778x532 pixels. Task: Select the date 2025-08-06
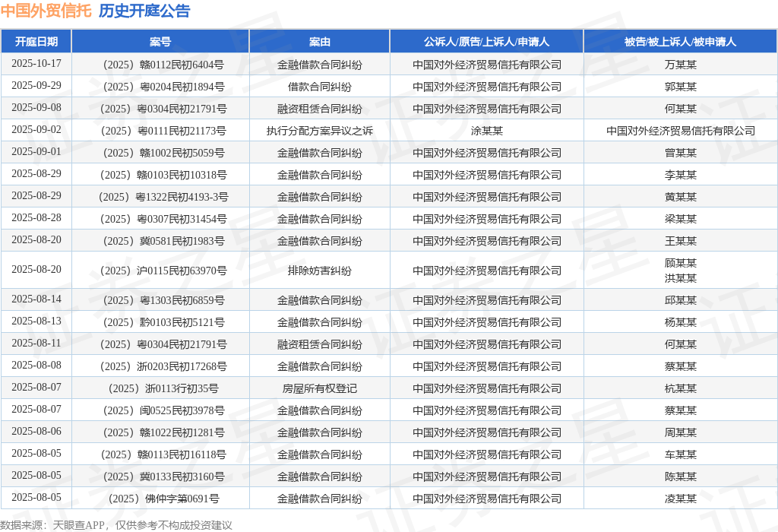36,431
